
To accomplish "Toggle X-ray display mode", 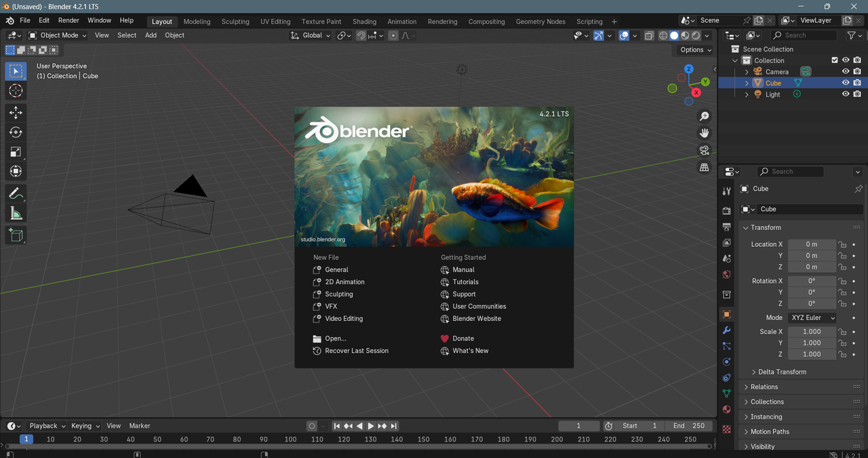I will pyautogui.click(x=649, y=35).
